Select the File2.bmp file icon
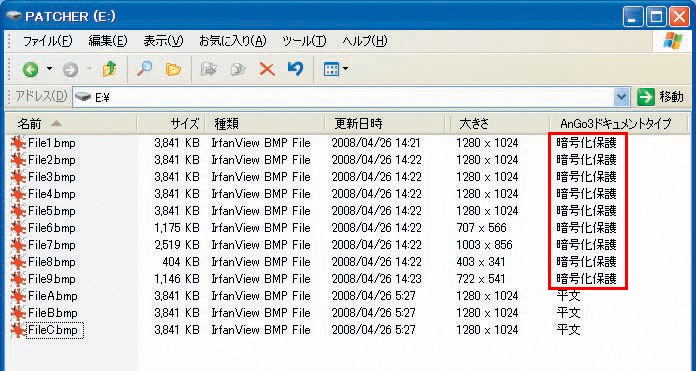The width and height of the screenshot is (696, 371). click(x=18, y=160)
